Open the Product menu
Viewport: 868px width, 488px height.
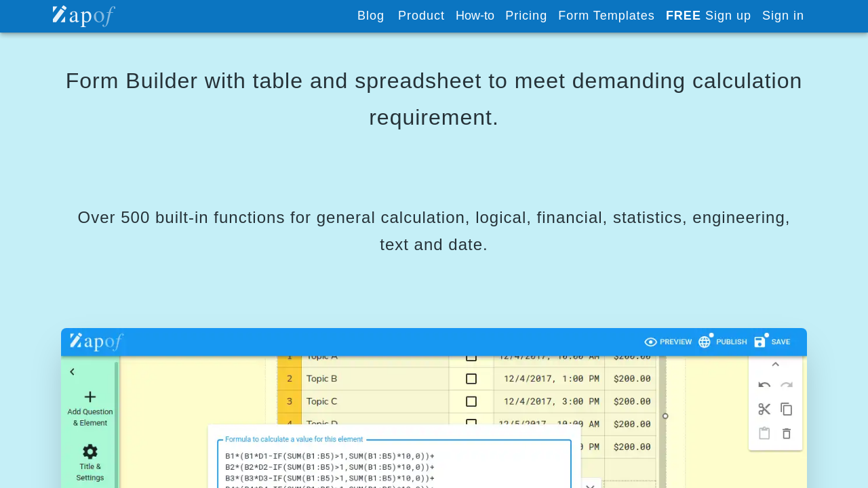(421, 16)
